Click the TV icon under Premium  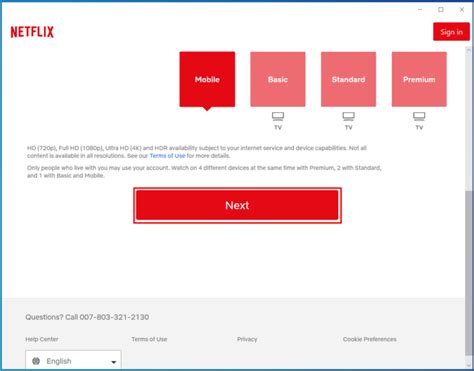point(419,116)
